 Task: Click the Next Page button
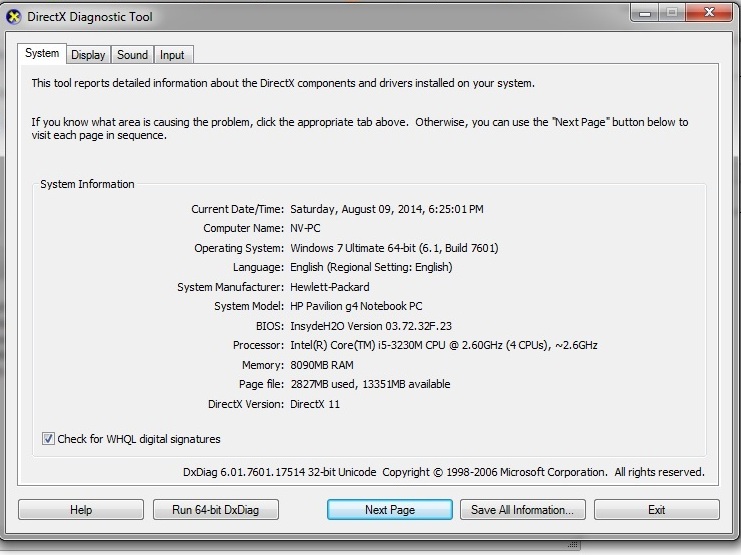[389, 510]
